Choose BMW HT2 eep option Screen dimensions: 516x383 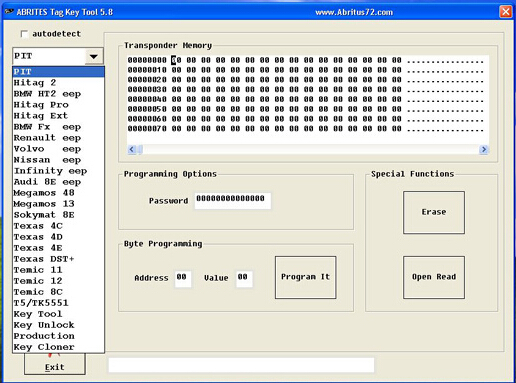click(58, 94)
